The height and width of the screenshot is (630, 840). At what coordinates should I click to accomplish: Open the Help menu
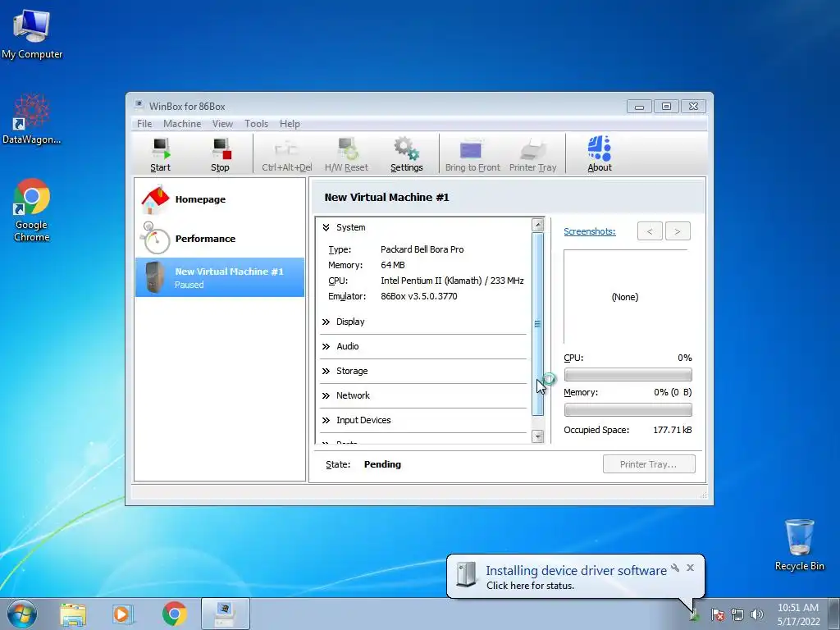(x=290, y=124)
